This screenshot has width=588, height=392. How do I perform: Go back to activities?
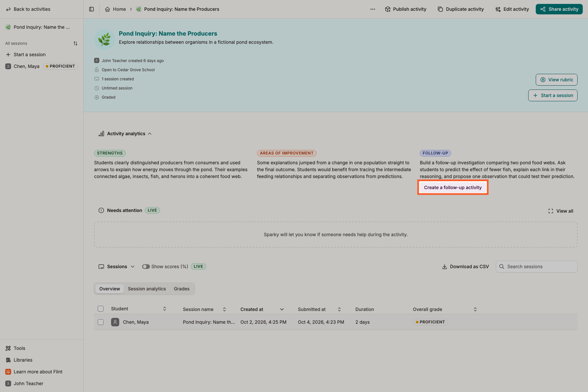pos(28,9)
